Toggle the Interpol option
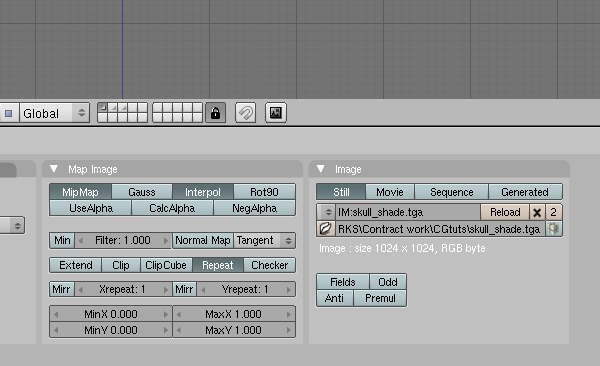Image resolution: width=600 pixels, height=366 pixels. click(x=203, y=192)
